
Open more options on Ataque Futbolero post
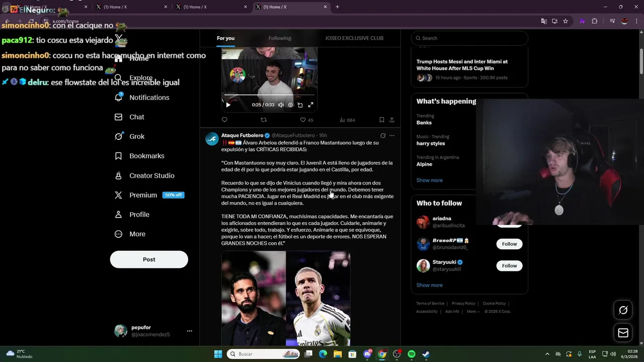coord(392,135)
